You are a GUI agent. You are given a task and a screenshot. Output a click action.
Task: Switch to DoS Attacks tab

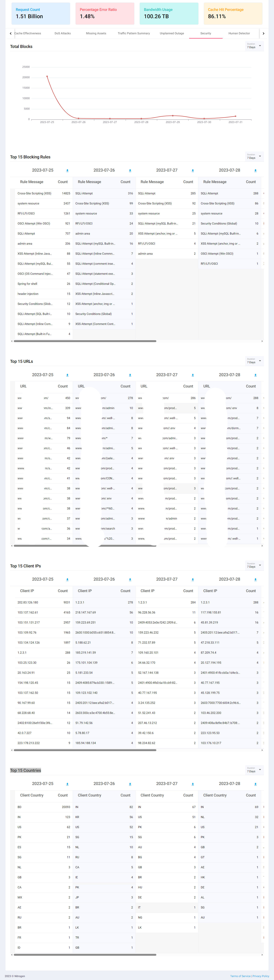click(x=63, y=33)
